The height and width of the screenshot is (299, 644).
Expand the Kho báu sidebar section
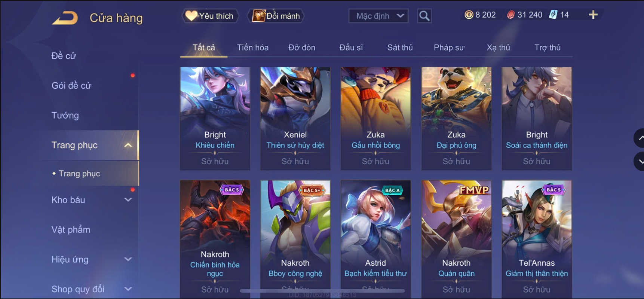point(128,200)
